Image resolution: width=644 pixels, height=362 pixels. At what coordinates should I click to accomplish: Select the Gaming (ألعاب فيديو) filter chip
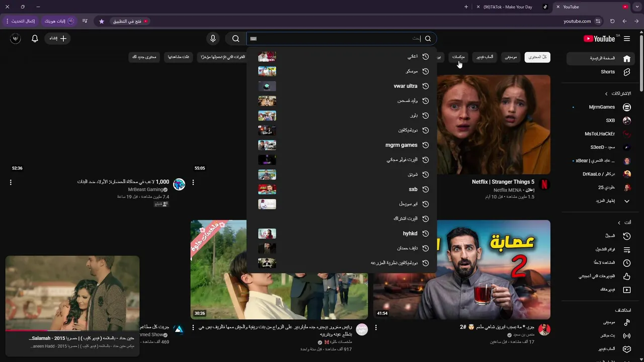485,57
